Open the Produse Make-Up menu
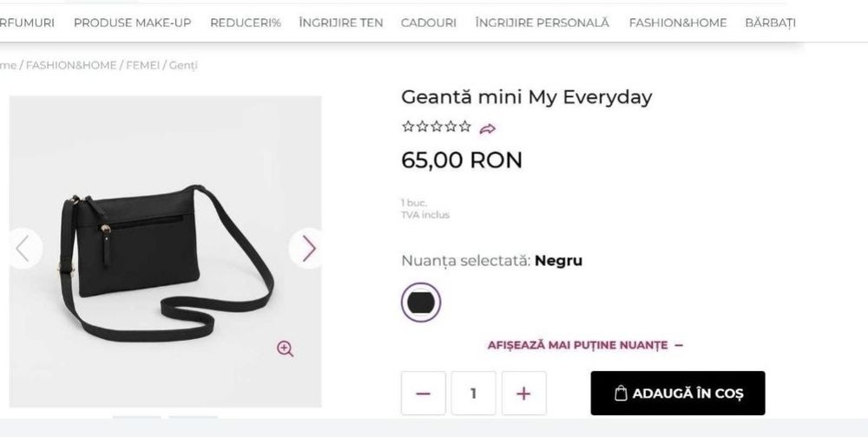 132,23
